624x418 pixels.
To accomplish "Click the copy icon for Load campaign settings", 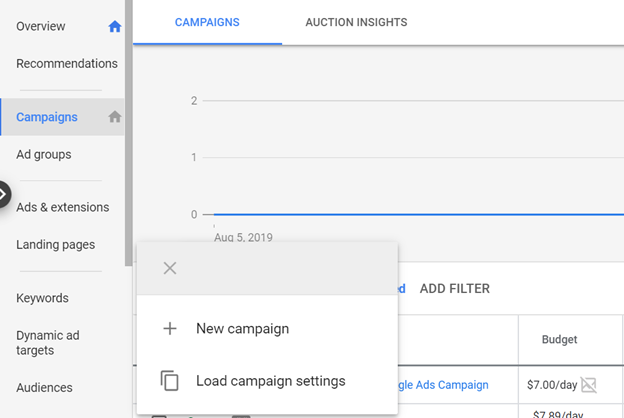I will 170,381.
